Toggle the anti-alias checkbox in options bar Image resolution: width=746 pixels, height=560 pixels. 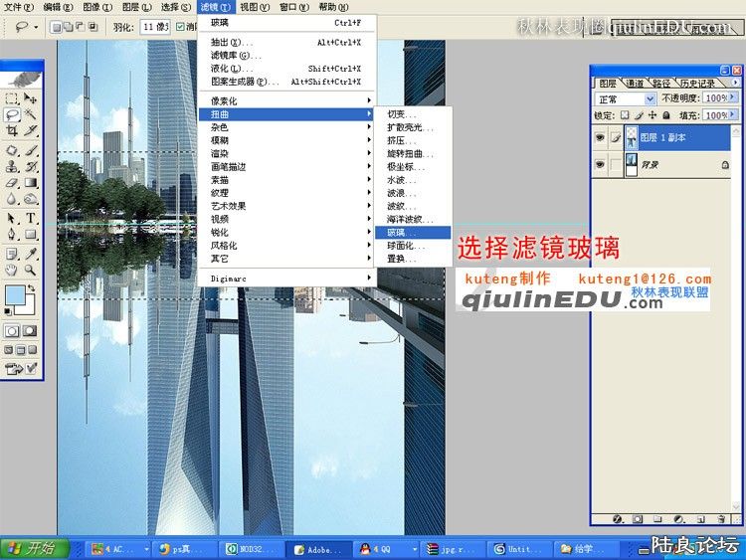tap(180, 27)
